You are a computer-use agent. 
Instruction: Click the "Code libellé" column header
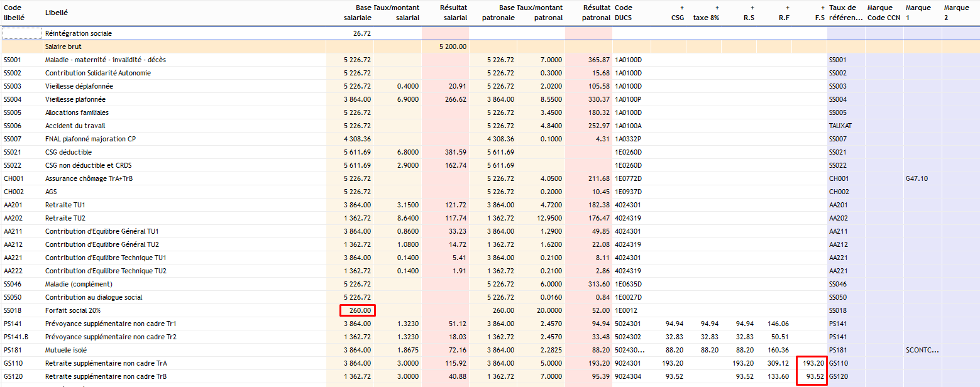[x=14, y=13]
